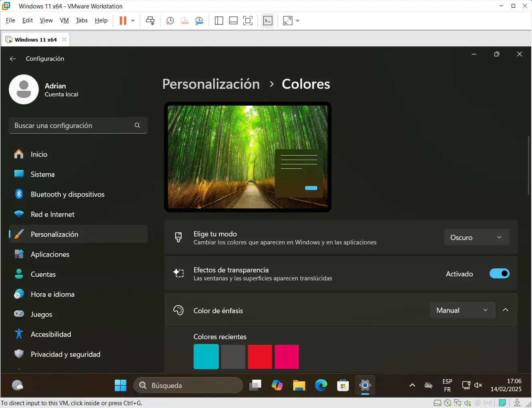Pick the red recent color swatch
Screen dimensions: 532x408
coord(260,356)
